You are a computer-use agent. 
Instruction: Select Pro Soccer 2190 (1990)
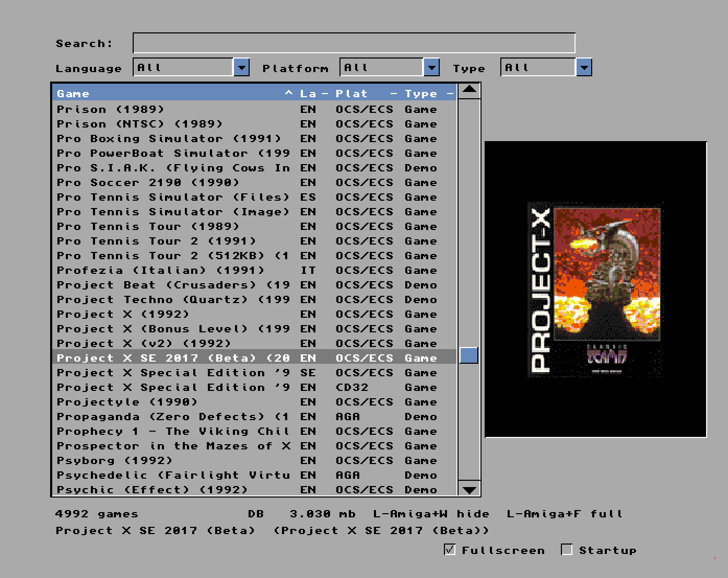pyautogui.click(x=254, y=182)
